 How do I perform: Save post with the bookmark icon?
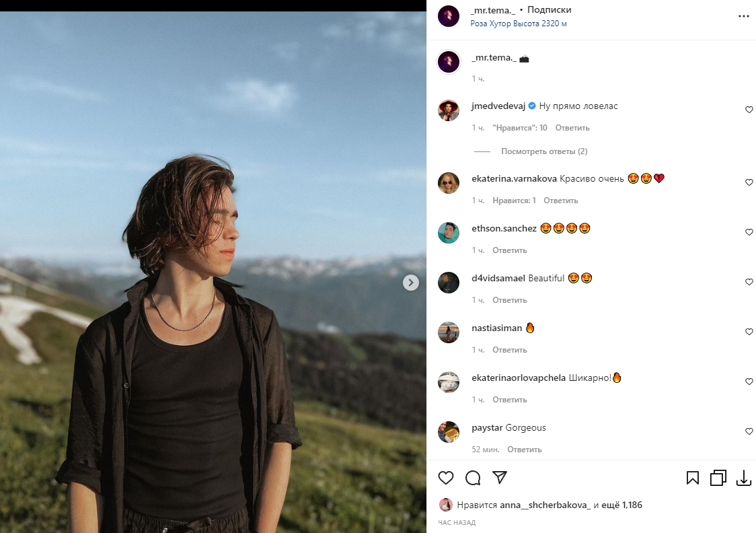(x=693, y=478)
